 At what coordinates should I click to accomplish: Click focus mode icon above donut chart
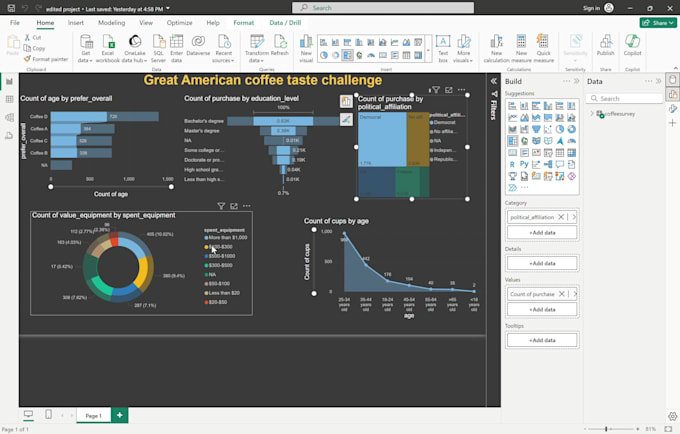(x=234, y=206)
